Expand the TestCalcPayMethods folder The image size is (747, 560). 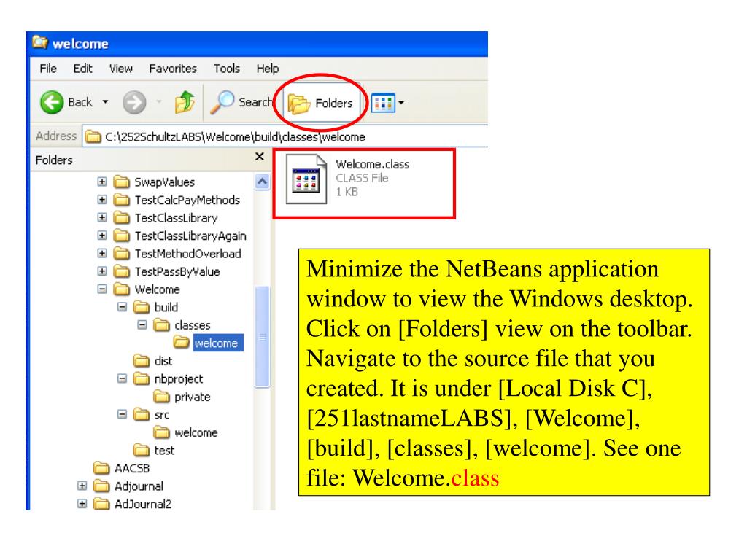point(102,200)
